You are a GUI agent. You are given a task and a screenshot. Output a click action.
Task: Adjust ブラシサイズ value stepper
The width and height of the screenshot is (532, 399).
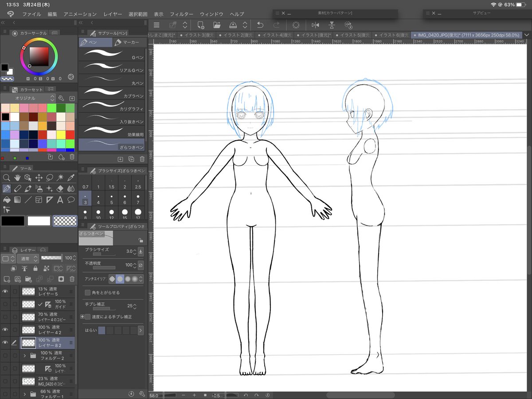(135, 251)
